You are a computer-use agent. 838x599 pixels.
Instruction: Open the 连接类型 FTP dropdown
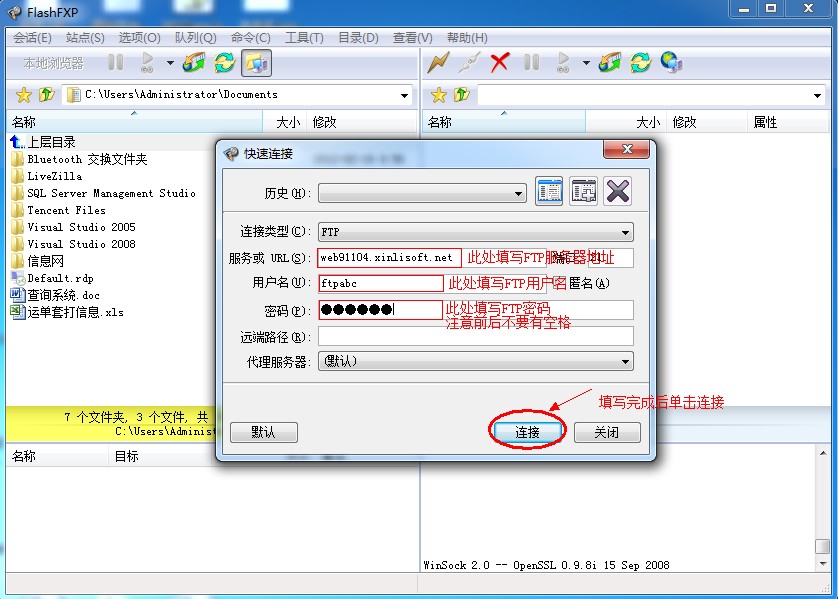(x=625, y=232)
